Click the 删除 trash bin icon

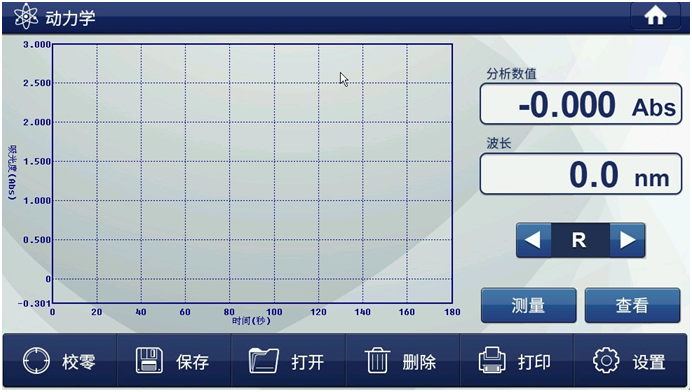pyautogui.click(x=377, y=360)
